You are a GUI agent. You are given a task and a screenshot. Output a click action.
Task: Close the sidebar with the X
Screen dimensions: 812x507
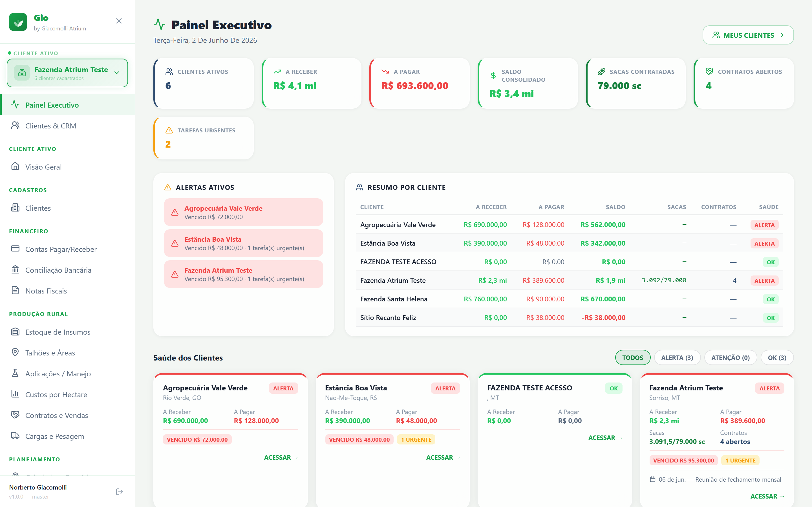119,21
